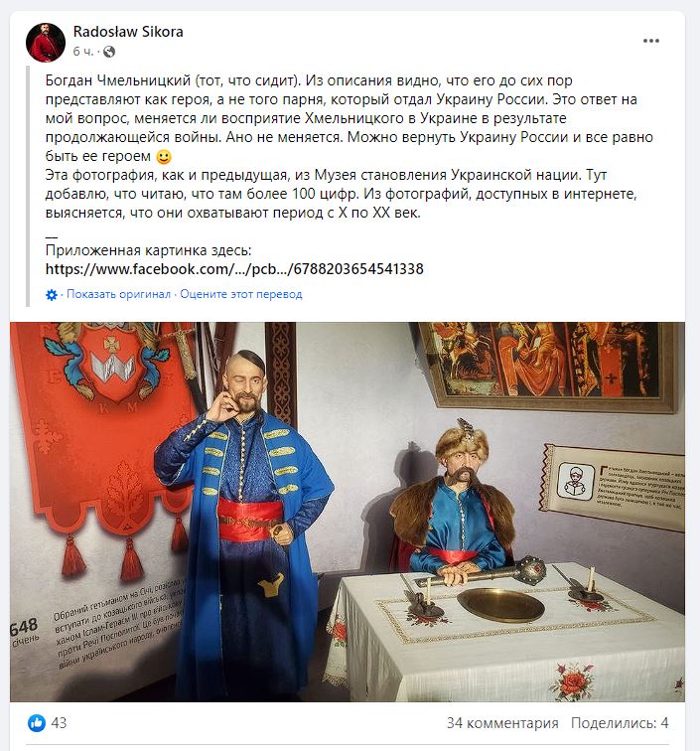Click the smiley emoji in the post text

coord(164,157)
